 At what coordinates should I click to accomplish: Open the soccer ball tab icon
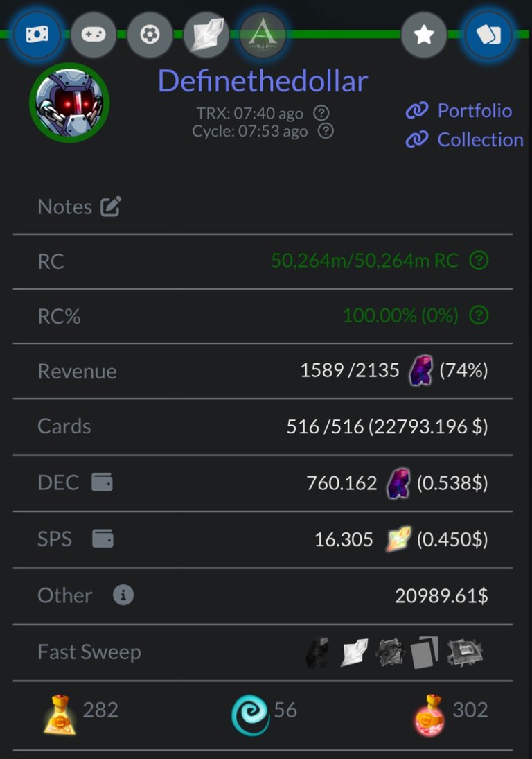[150, 35]
